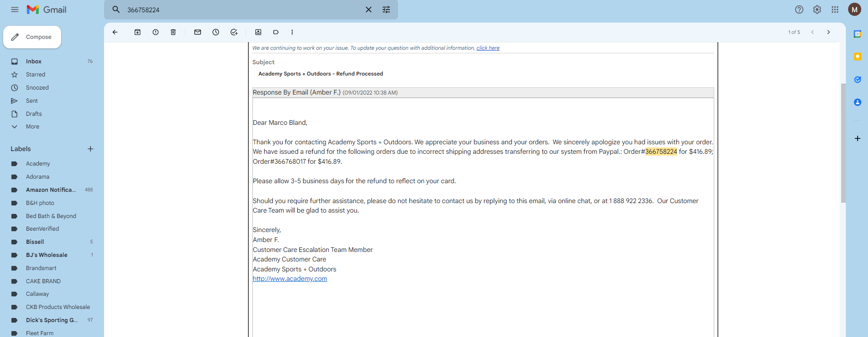Snooze this email
The width and height of the screenshot is (868, 337).
tap(216, 32)
